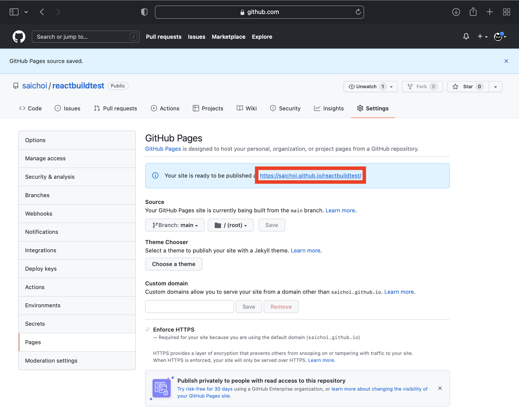Open the notifications bell
The height and width of the screenshot is (420, 519).
pyautogui.click(x=466, y=37)
